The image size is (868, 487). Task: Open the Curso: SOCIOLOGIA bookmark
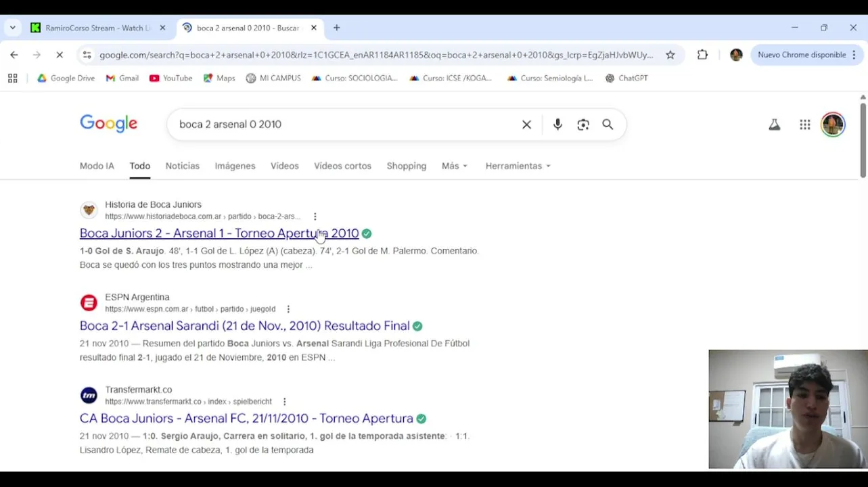click(355, 78)
